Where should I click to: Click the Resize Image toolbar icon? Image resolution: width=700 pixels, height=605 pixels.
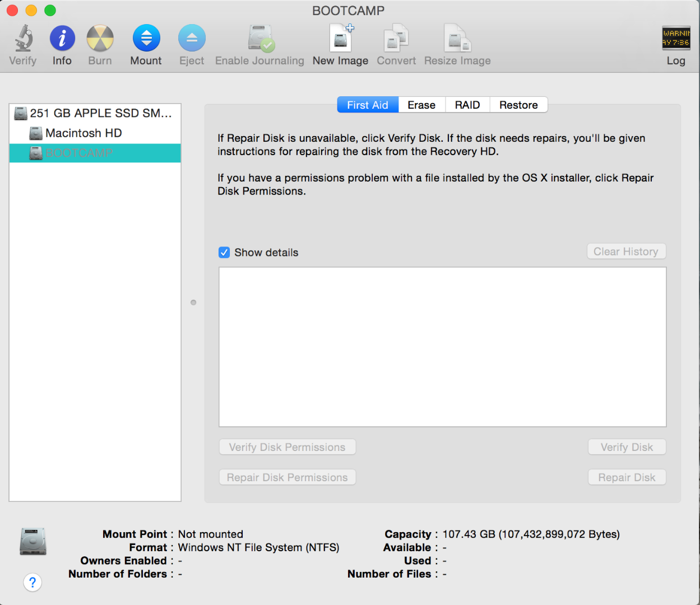pyautogui.click(x=457, y=38)
